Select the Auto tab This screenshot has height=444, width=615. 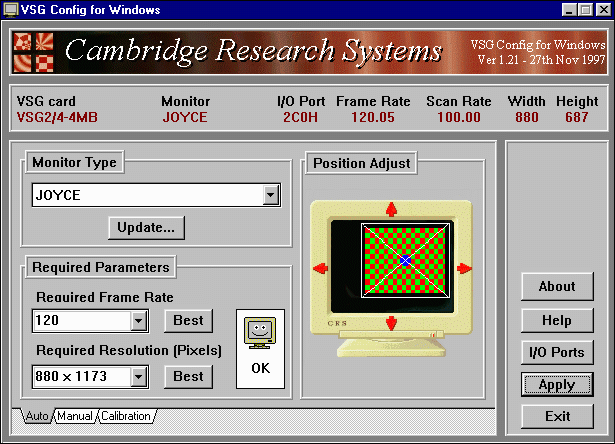(x=36, y=416)
